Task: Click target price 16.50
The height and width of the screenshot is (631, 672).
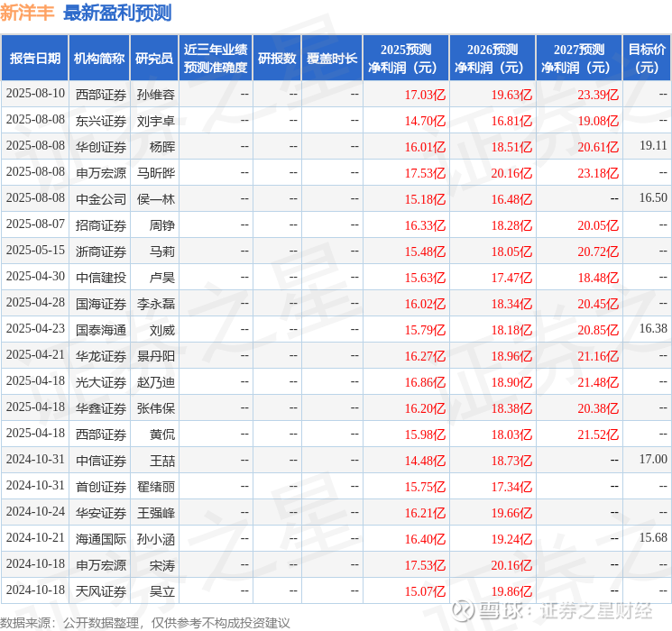Action: pos(653,198)
